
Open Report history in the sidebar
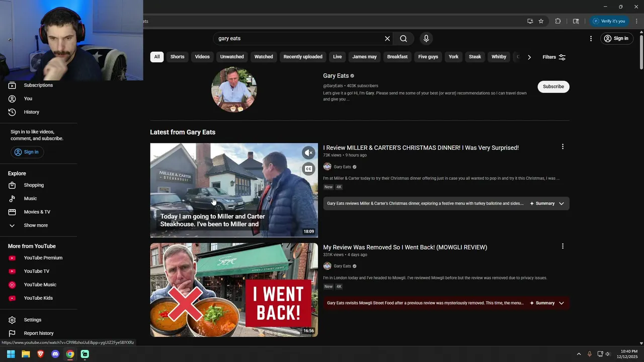point(38,333)
